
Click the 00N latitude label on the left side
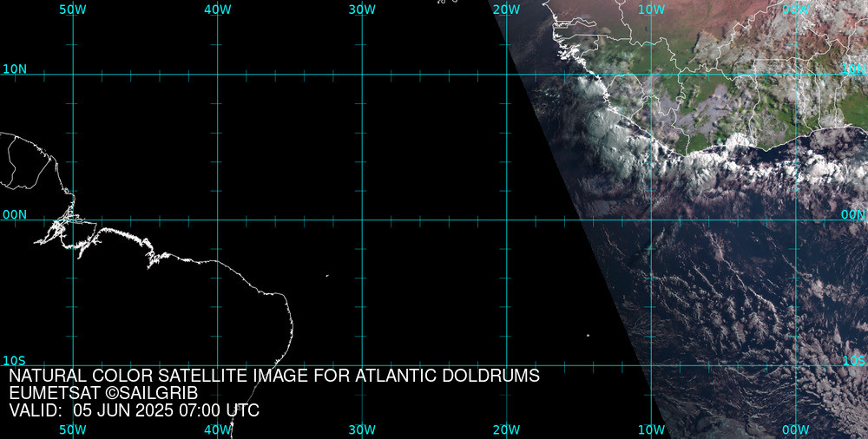(x=15, y=214)
